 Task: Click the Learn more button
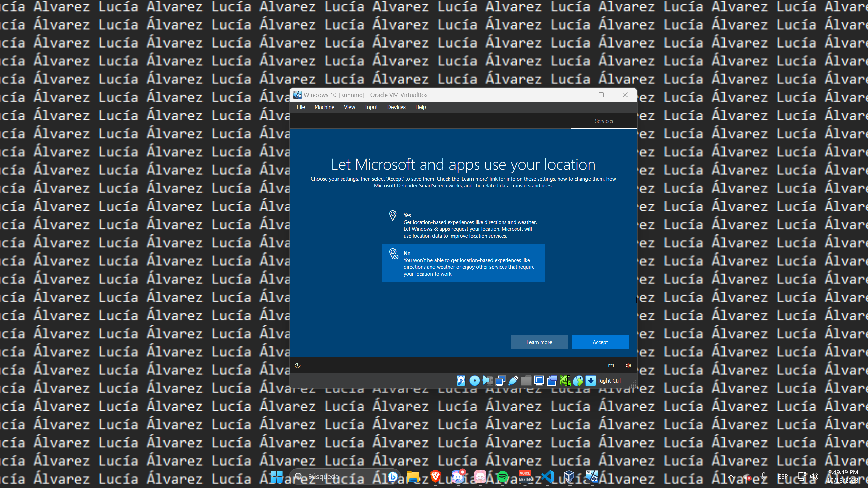(539, 342)
